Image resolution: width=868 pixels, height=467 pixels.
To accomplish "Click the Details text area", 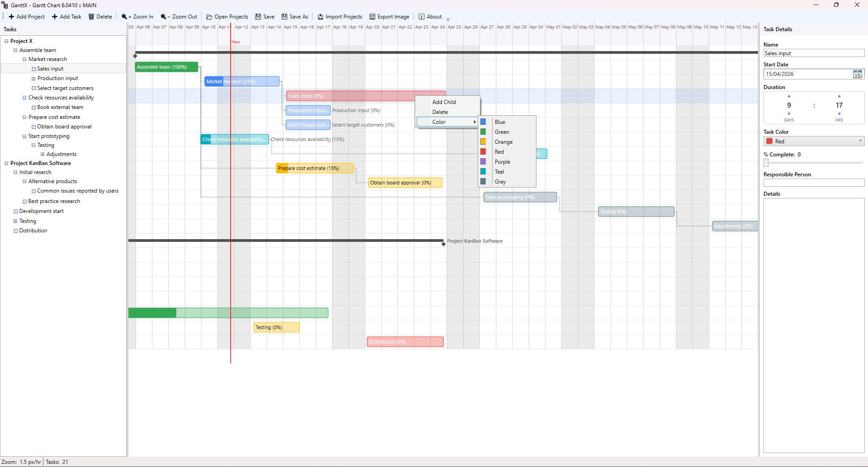I will [814, 325].
